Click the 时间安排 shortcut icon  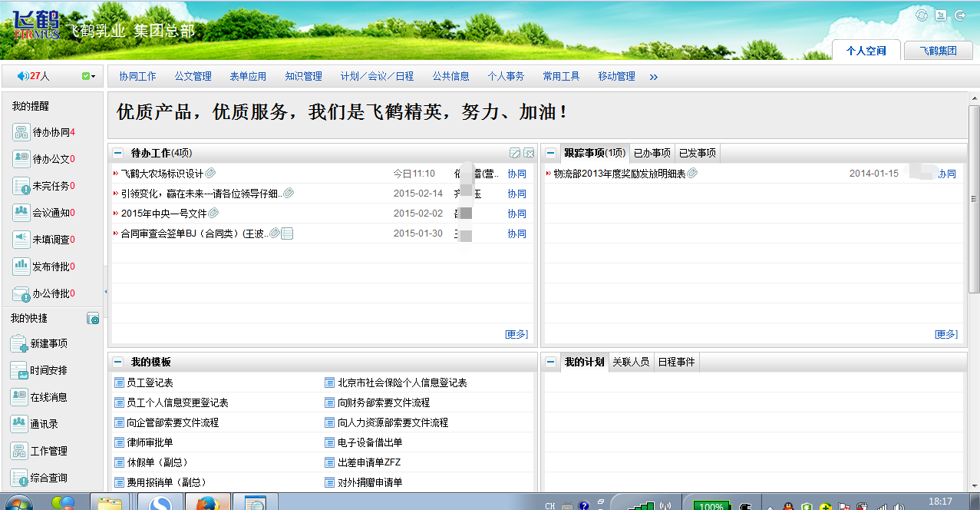(18, 370)
